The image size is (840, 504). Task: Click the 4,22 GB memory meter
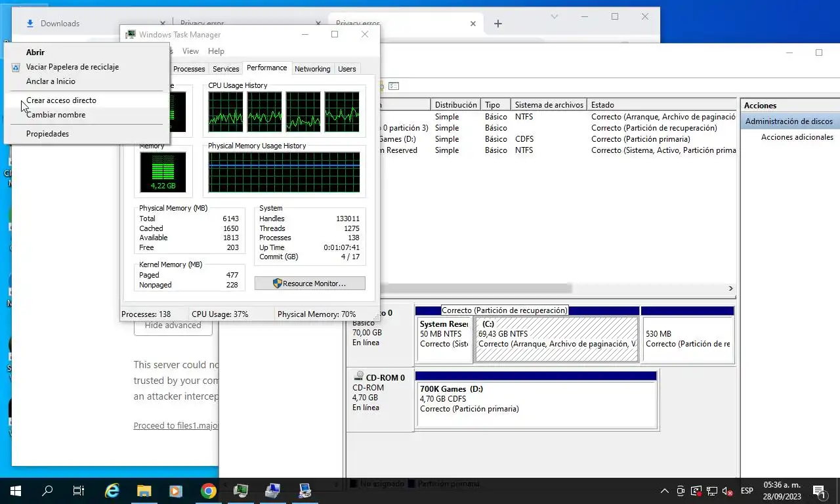(x=163, y=172)
